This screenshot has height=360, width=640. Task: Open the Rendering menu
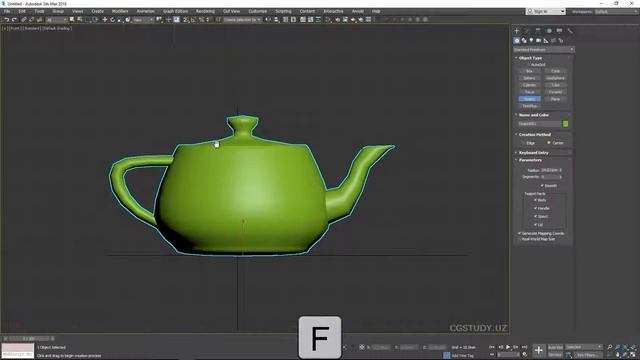click(x=205, y=11)
